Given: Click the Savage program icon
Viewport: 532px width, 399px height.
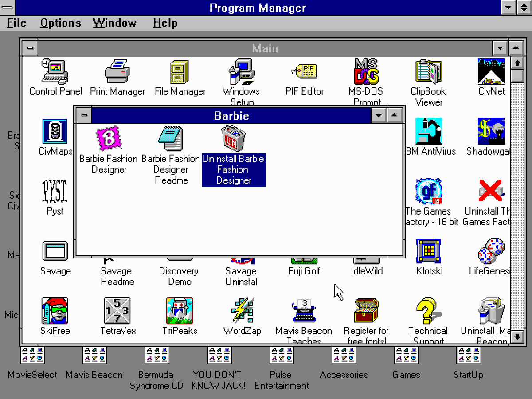Looking at the screenshot, I should [x=55, y=251].
